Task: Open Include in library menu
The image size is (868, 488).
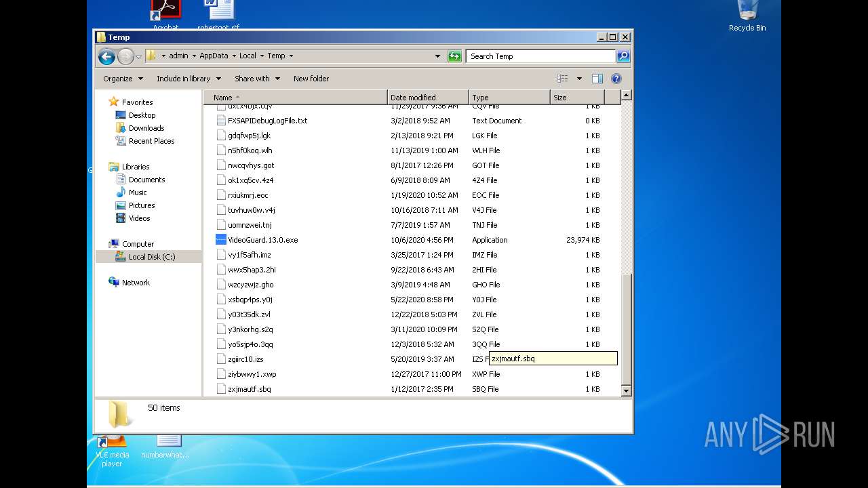Action: click(189, 79)
